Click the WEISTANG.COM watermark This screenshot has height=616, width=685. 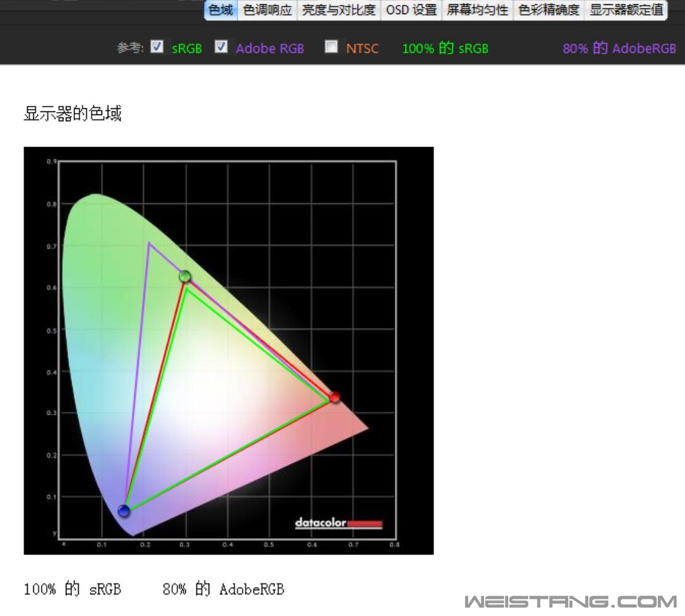click(x=571, y=601)
